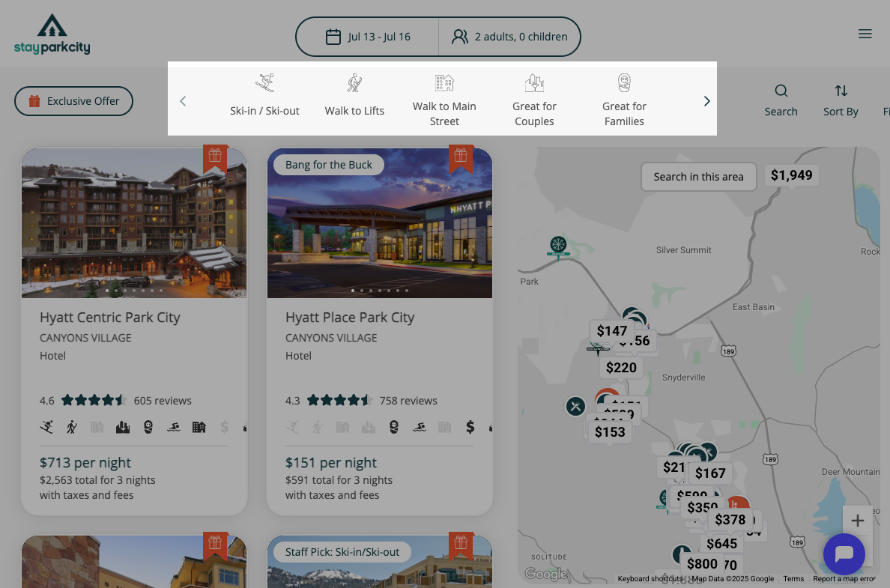
Task: Select the $378 map price marker
Action: 730,520
